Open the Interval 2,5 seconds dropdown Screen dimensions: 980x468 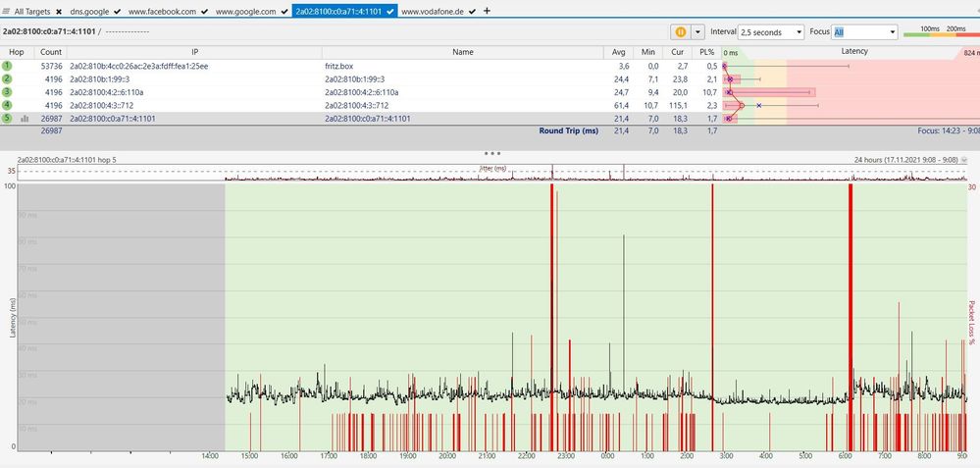tap(771, 31)
